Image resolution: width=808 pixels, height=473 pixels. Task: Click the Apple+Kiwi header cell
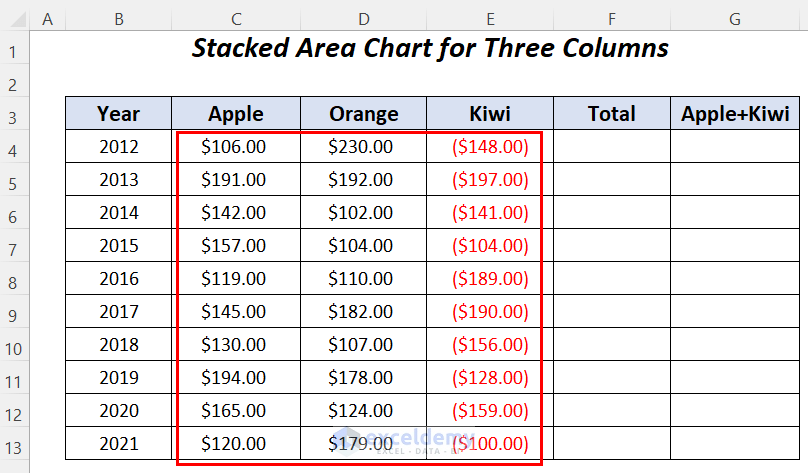(735, 114)
